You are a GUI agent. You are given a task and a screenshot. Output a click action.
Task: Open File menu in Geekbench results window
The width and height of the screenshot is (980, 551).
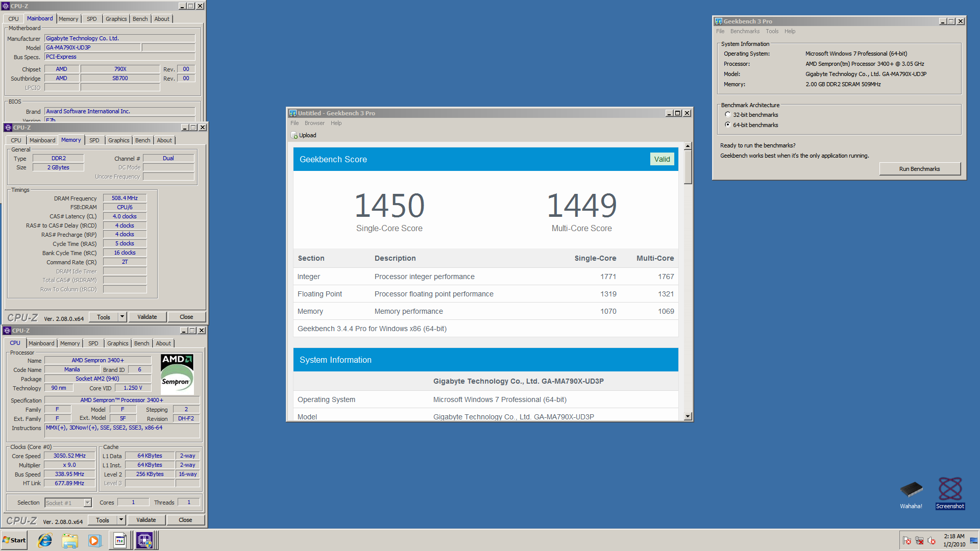tap(295, 123)
